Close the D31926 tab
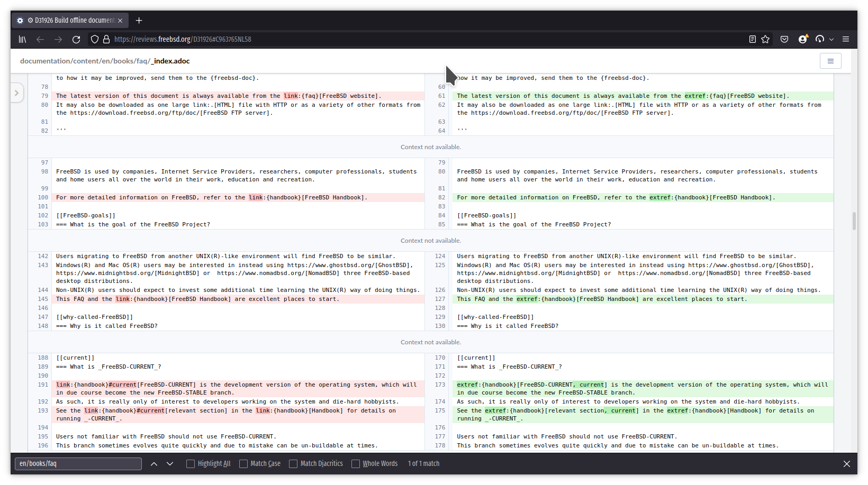The height and width of the screenshot is (485, 868). click(x=120, y=21)
